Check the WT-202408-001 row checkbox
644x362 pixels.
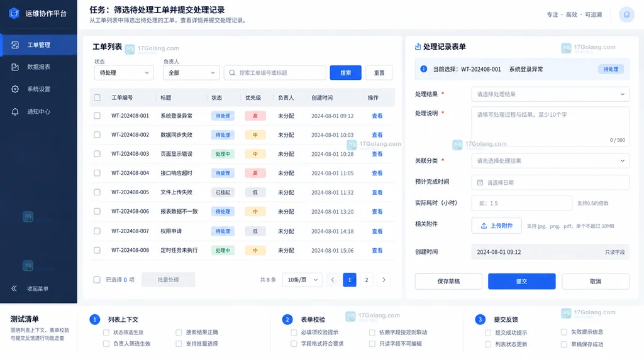97,116
